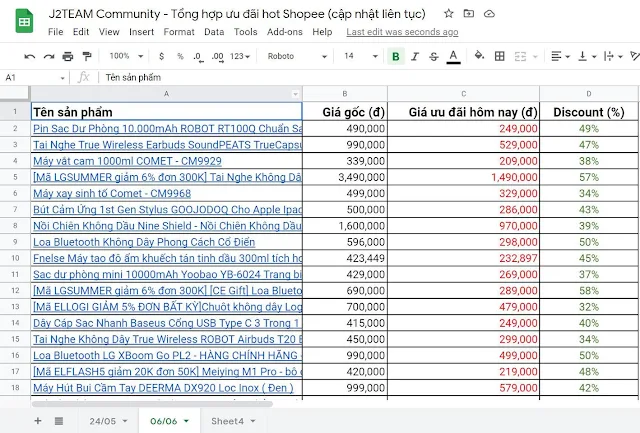Open the Tools menu
The image size is (640, 433).
point(245,32)
